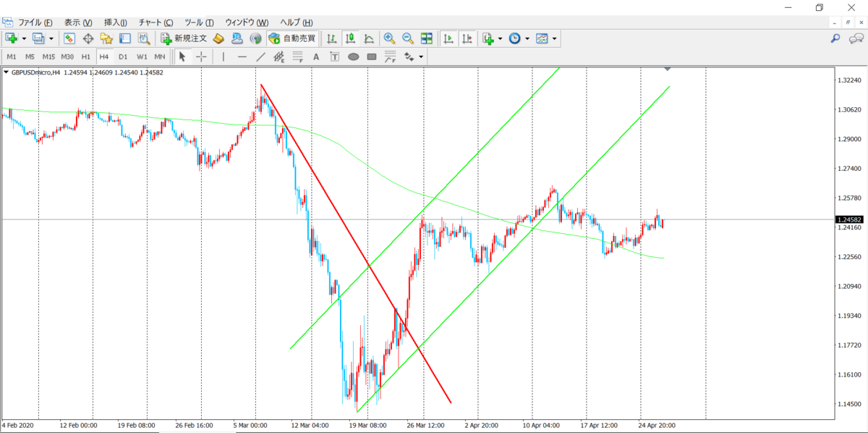Open the indicators list dropdown arrow

pyautogui.click(x=500, y=38)
